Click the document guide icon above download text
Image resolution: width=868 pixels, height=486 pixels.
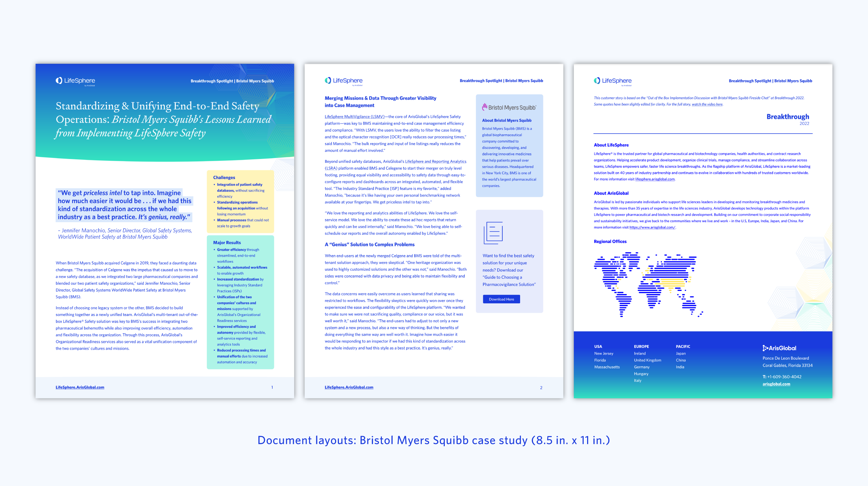(x=493, y=233)
